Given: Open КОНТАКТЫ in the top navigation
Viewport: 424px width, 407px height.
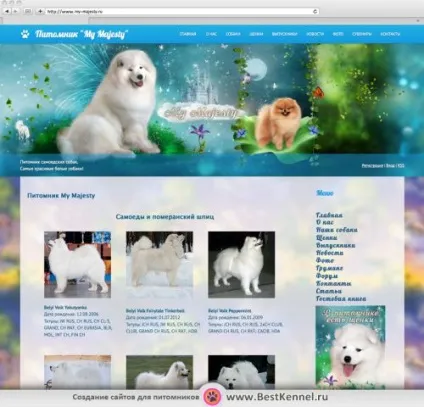Looking at the screenshot, I should pos(390,34).
